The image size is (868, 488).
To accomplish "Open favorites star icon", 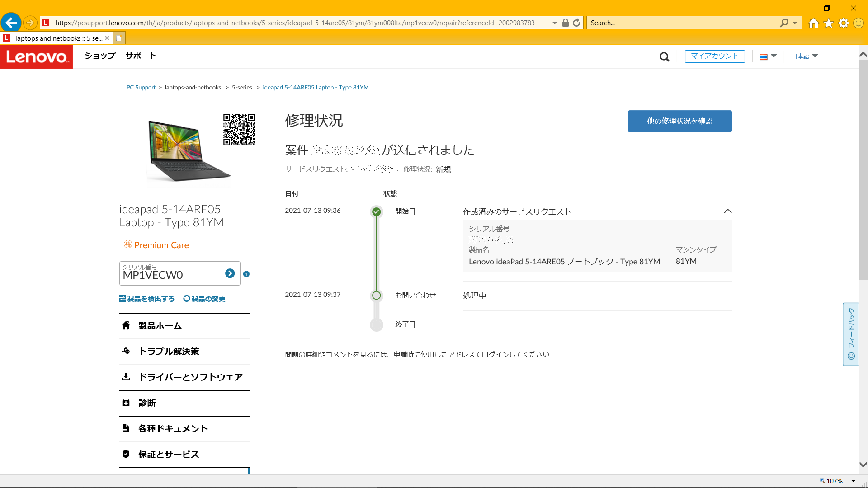I will 829,23.
